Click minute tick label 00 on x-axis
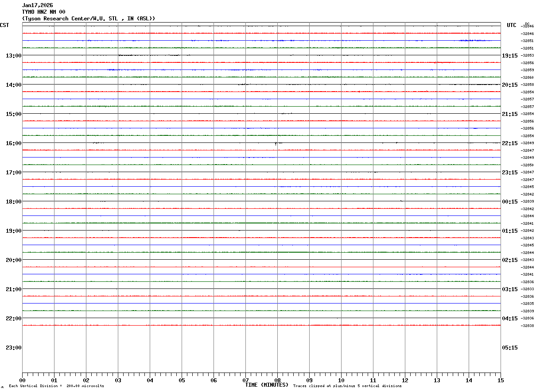Image resolution: width=536 pixels, height=392 pixels. click(x=22, y=380)
